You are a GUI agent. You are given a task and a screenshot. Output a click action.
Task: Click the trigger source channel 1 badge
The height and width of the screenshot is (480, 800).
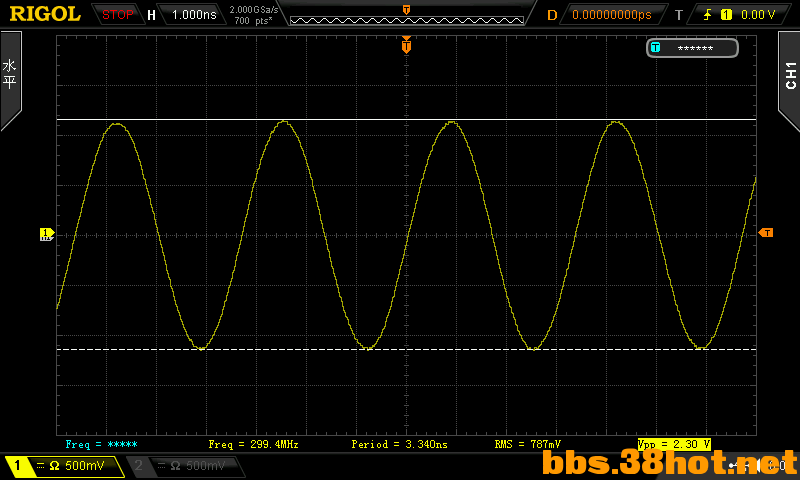tap(726, 15)
